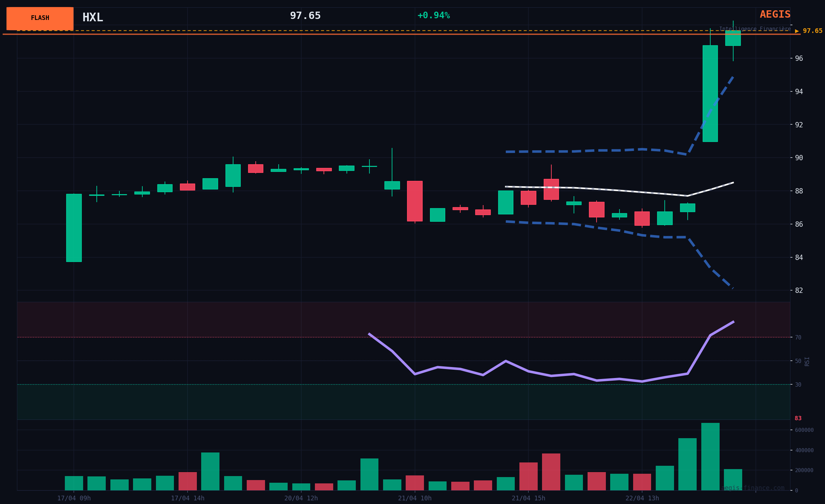Click the HXL ticker symbol
Image resolution: width=825 pixels, height=504 pixels.
click(x=93, y=17)
